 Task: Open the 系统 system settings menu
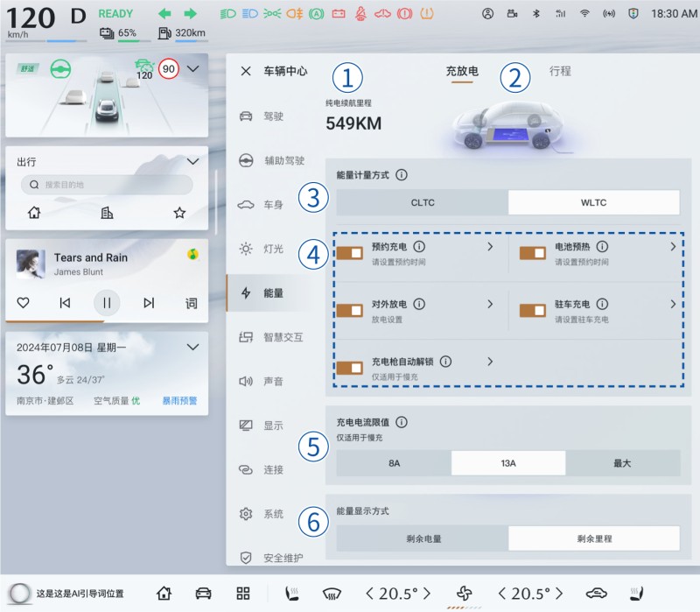tap(261, 514)
